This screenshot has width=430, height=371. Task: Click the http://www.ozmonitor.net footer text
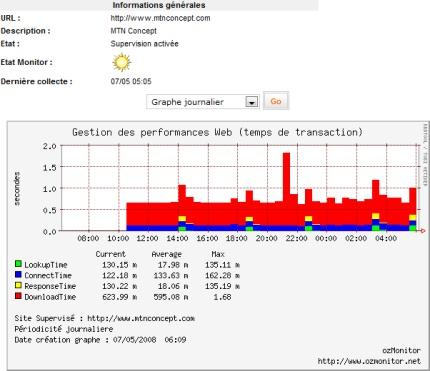(369, 361)
